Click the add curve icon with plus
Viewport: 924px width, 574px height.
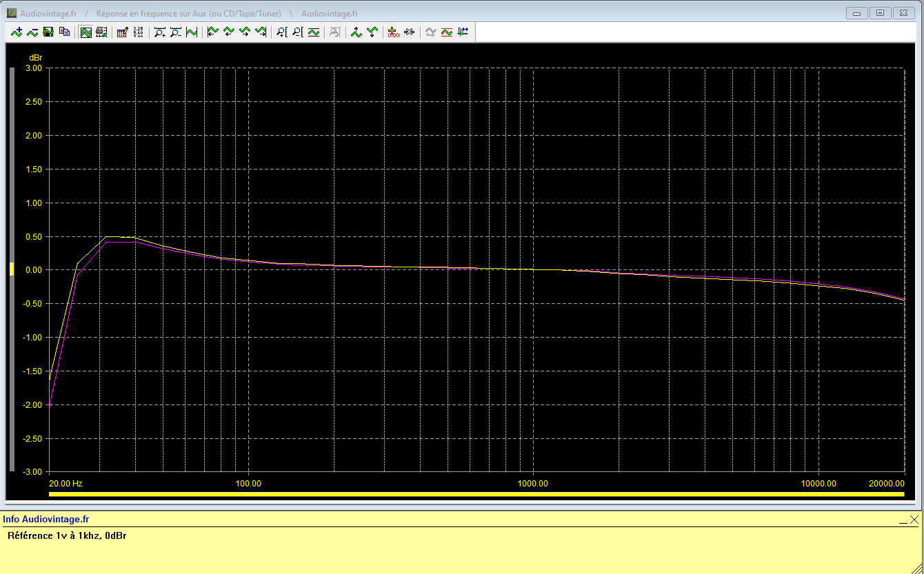pos(17,32)
